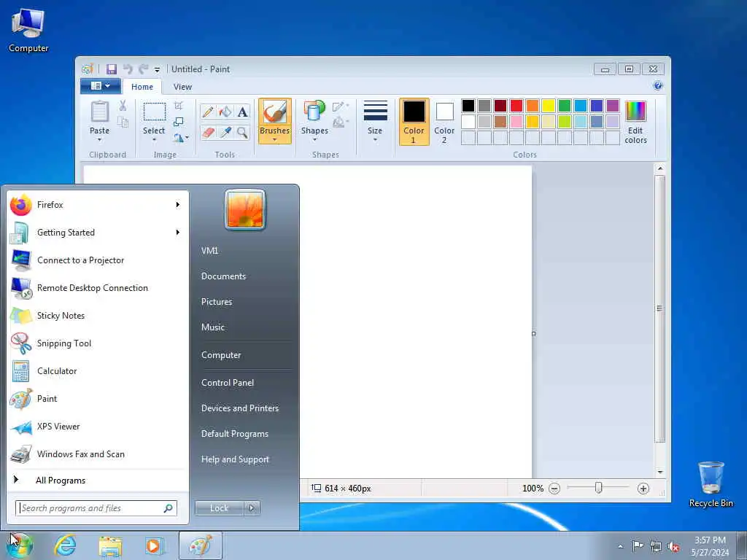Open Control Panel from Start menu
Image resolution: width=747 pixels, height=560 pixels.
pyautogui.click(x=228, y=383)
